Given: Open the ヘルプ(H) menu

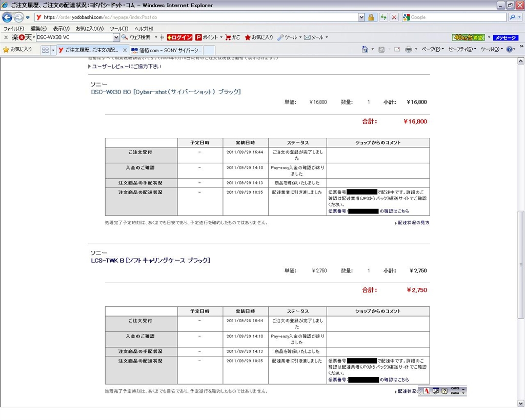Looking at the screenshot, I should [x=144, y=28].
